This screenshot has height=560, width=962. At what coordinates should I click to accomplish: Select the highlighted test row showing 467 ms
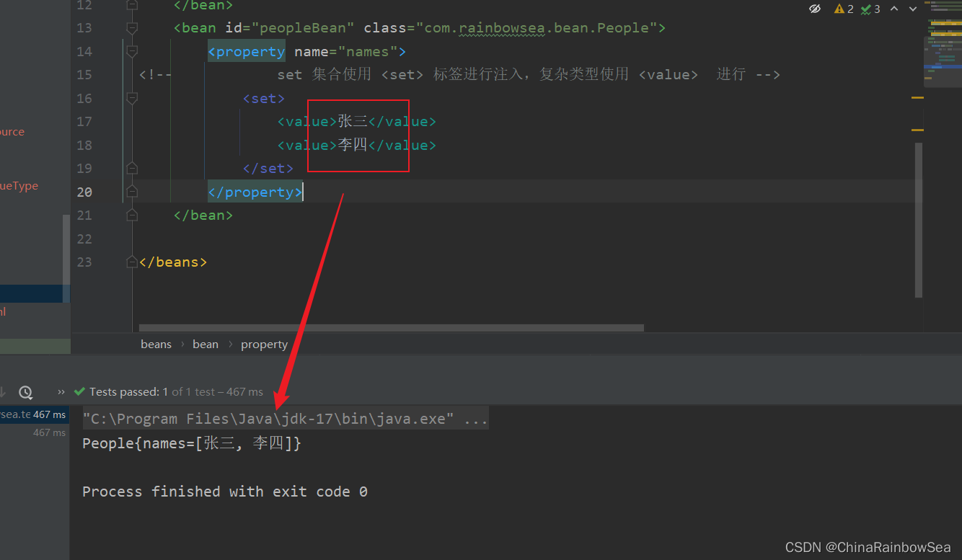pos(35,414)
